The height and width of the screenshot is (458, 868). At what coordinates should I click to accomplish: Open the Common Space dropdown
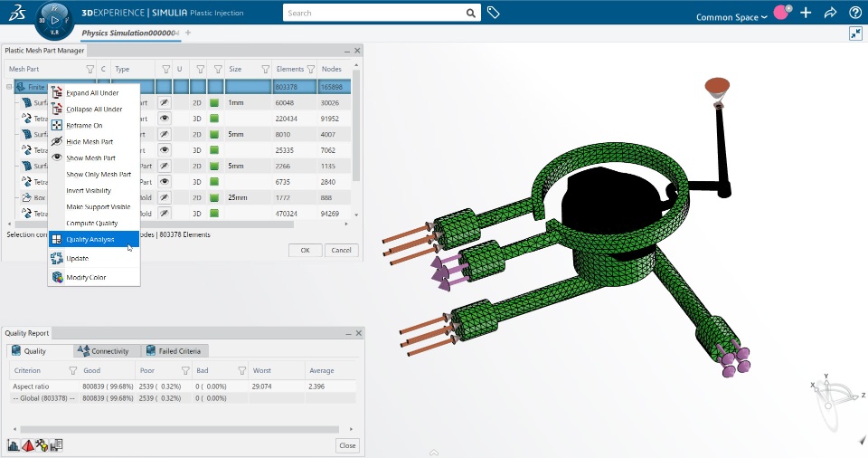731,17
